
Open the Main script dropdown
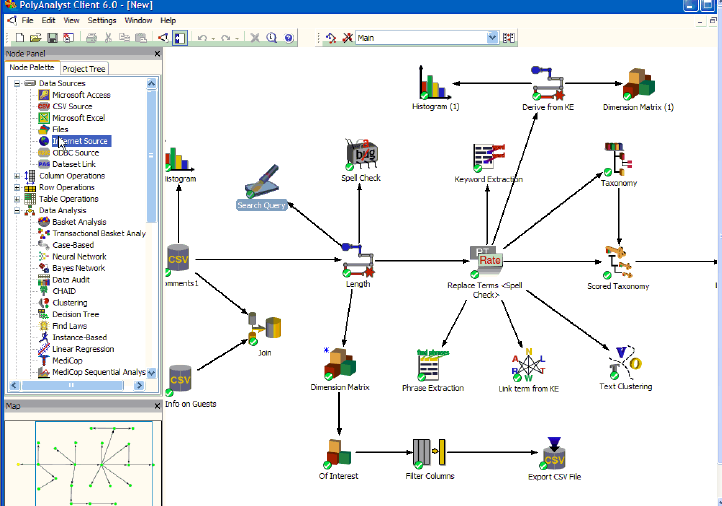493,38
